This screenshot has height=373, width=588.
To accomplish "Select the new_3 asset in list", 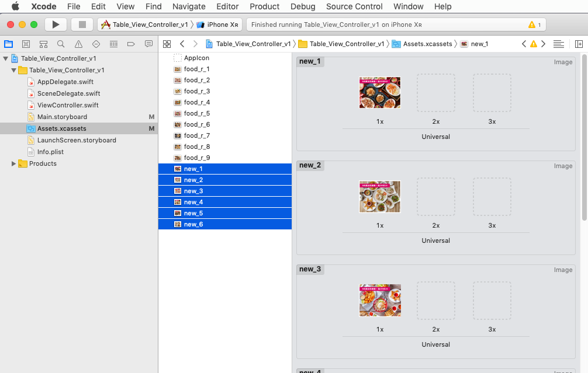I will click(x=225, y=191).
